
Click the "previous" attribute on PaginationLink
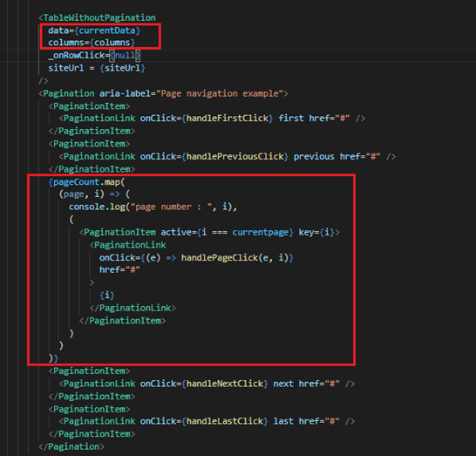[314, 157]
